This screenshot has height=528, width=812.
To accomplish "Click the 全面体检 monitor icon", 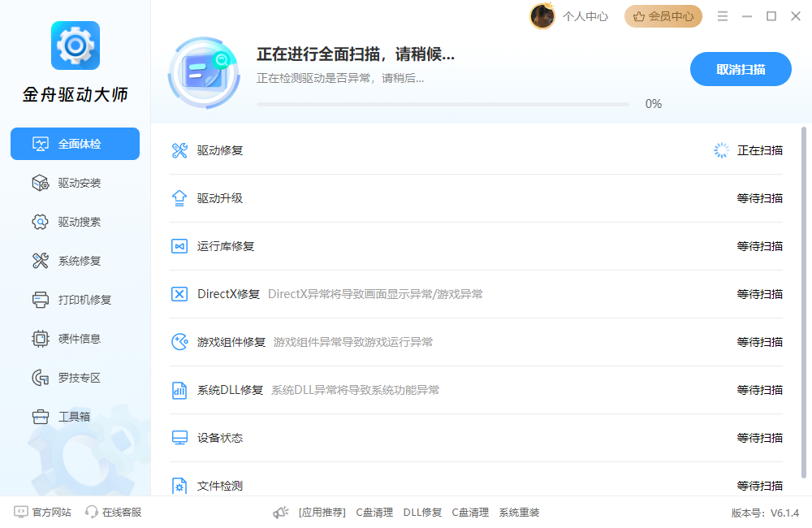I will (x=41, y=144).
